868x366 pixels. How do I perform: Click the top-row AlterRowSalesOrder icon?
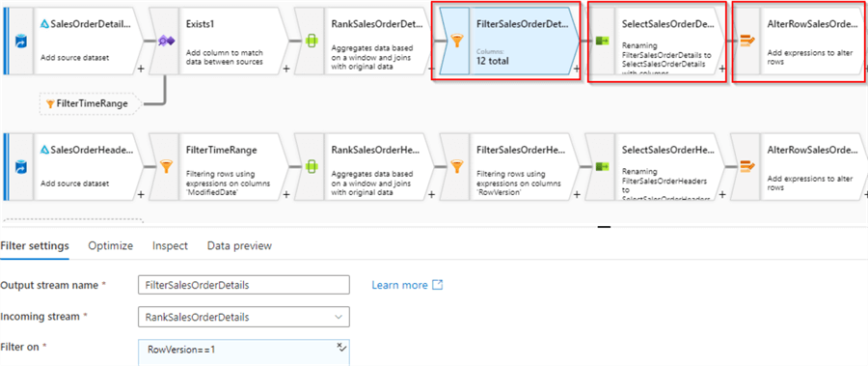click(747, 41)
